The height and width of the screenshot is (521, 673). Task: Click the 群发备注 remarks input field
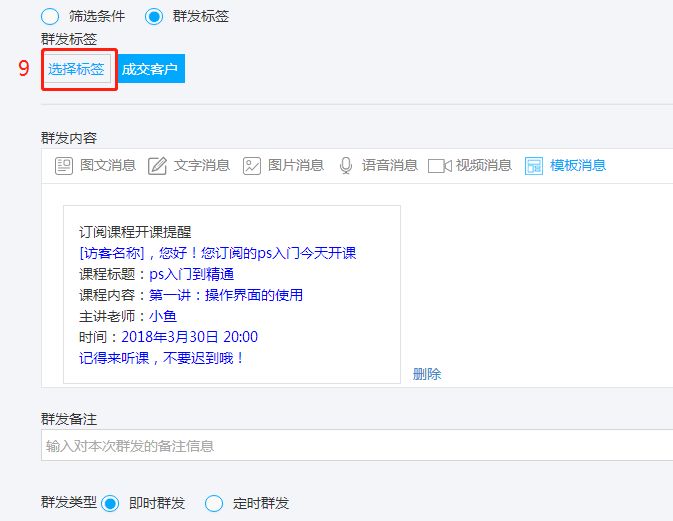point(357,445)
